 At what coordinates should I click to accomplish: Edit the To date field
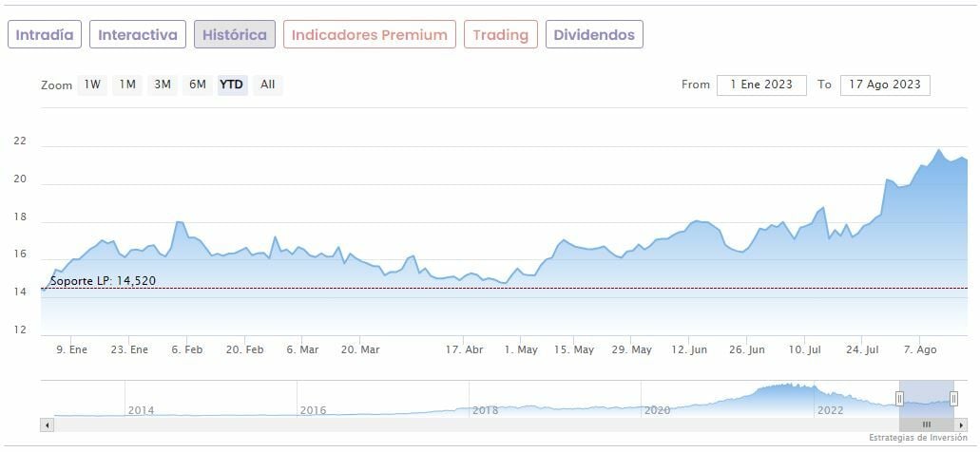(885, 85)
